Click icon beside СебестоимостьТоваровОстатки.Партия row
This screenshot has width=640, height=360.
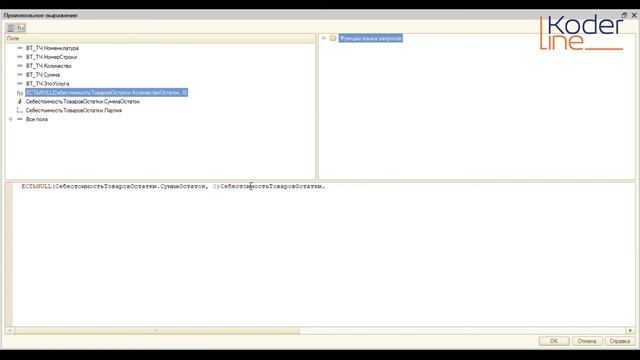[20, 110]
